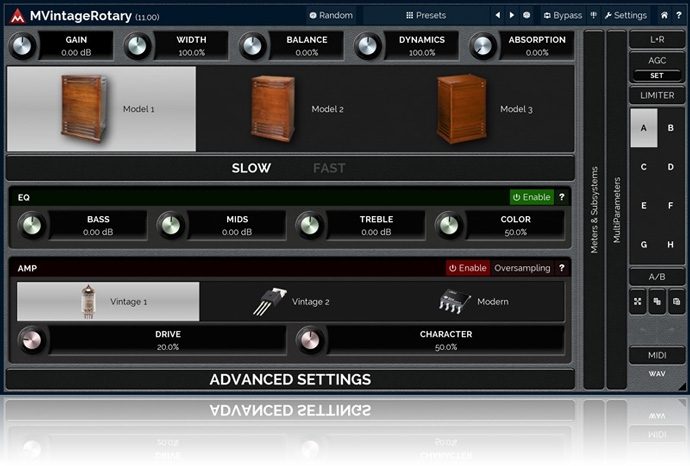
Task: Toggle AMP Oversampling
Action: (x=522, y=268)
